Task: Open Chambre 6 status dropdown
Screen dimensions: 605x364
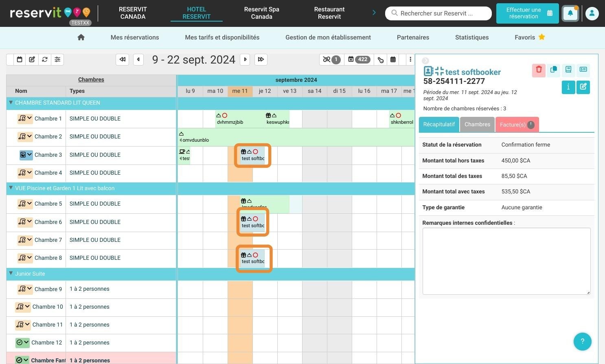Action: pos(25,222)
